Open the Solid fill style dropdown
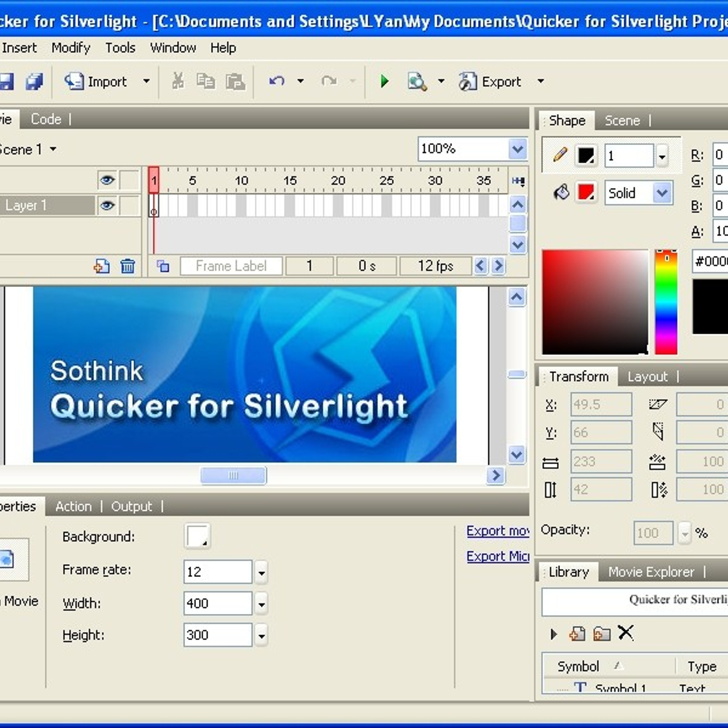728x728 pixels. pyautogui.click(x=662, y=194)
